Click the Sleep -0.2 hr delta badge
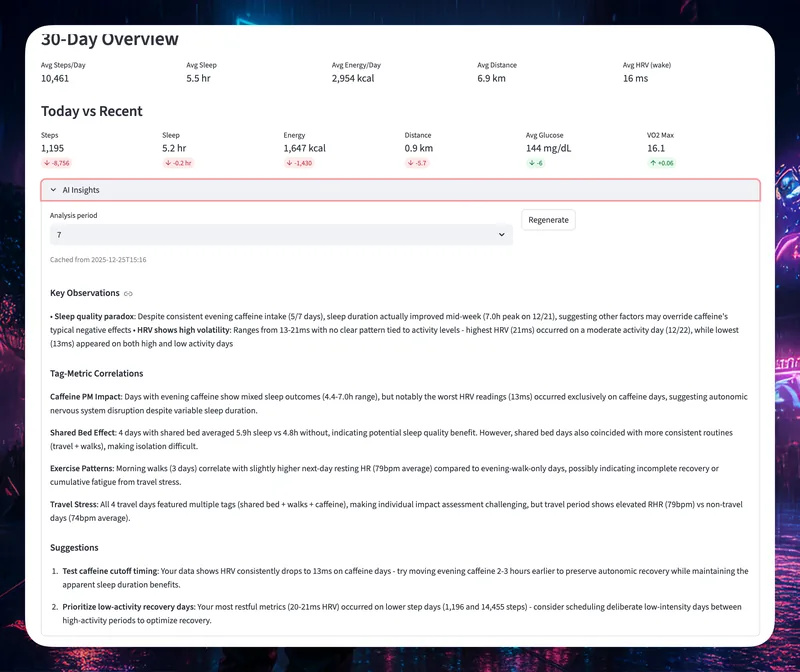Image resolution: width=800 pixels, height=672 pixels. [x=177, y=163]
